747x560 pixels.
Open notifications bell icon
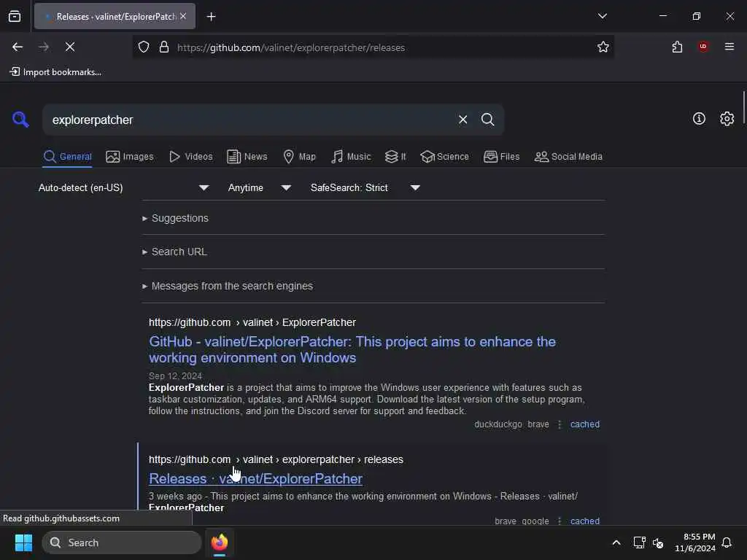(x=727, y=542)
